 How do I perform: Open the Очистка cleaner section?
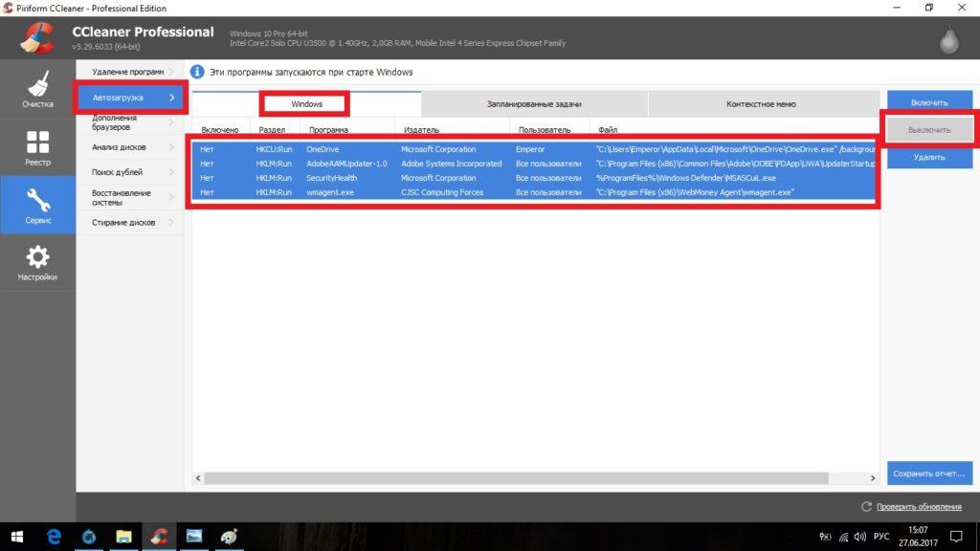click(x=37, y=89)
